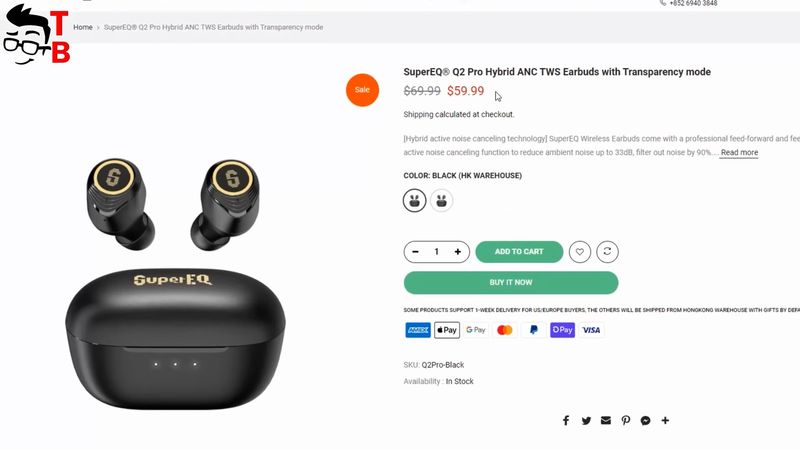Click the compare refresh-arrows icon

coord(607,252)
